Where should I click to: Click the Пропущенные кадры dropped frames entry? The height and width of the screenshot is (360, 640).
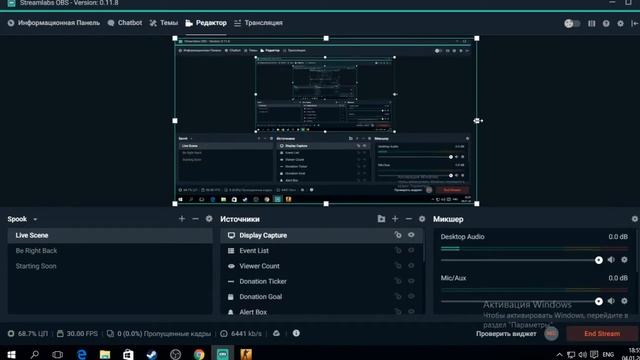tap(159, 333)
